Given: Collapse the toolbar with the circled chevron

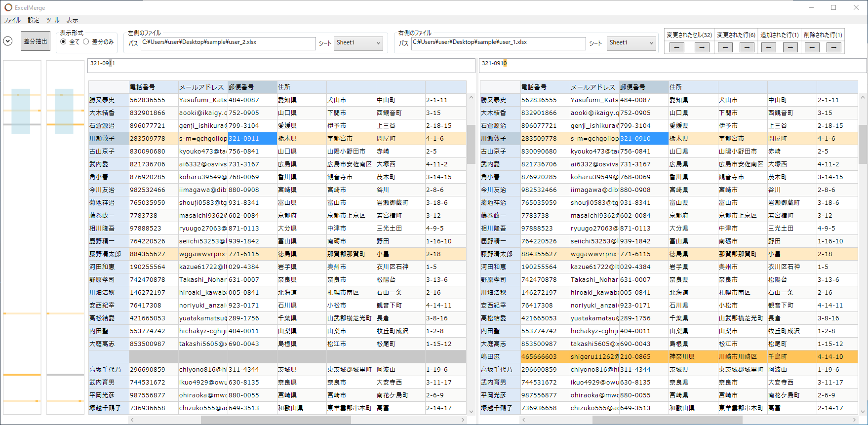Looking at the screenshot, I should [x=7, y=41].
